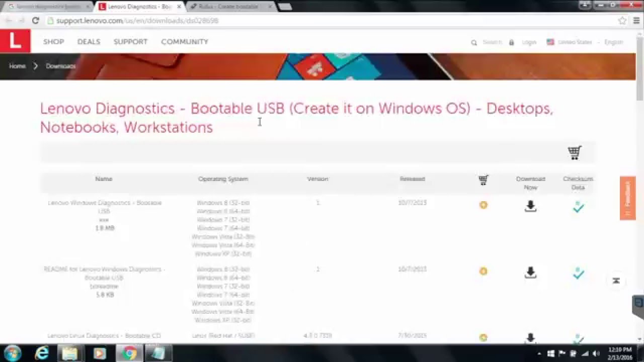The image size is (644, 362).
Task: Open the SUPPORT menu
Action: click(x=130, y=42)
